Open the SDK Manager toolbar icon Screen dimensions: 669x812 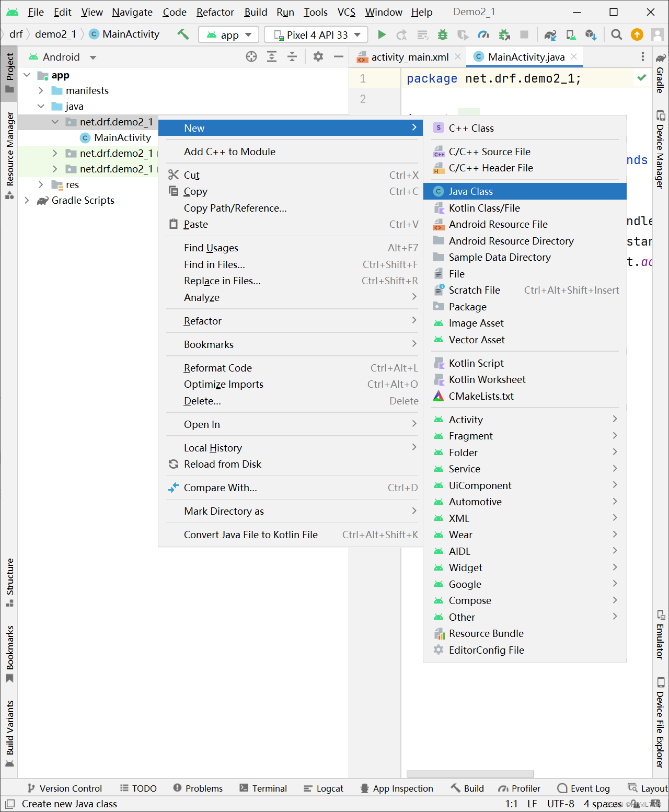click(x=591, y=34)
